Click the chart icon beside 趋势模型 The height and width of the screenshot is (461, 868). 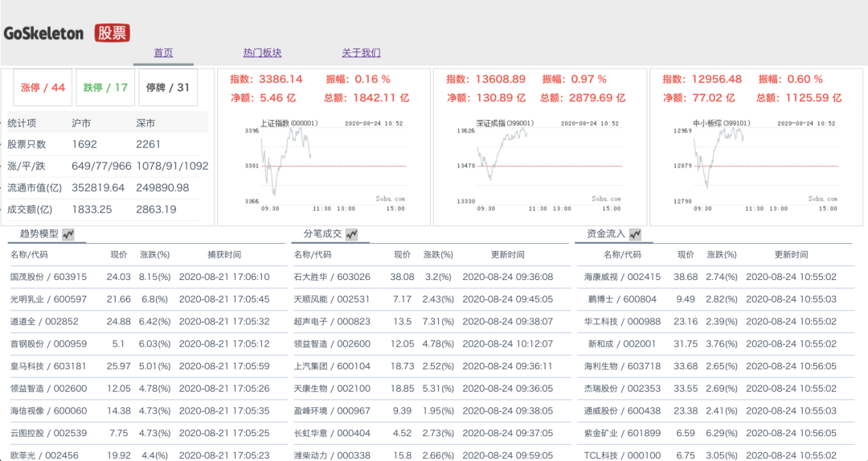pyautogui.click(x=68, y=234)
